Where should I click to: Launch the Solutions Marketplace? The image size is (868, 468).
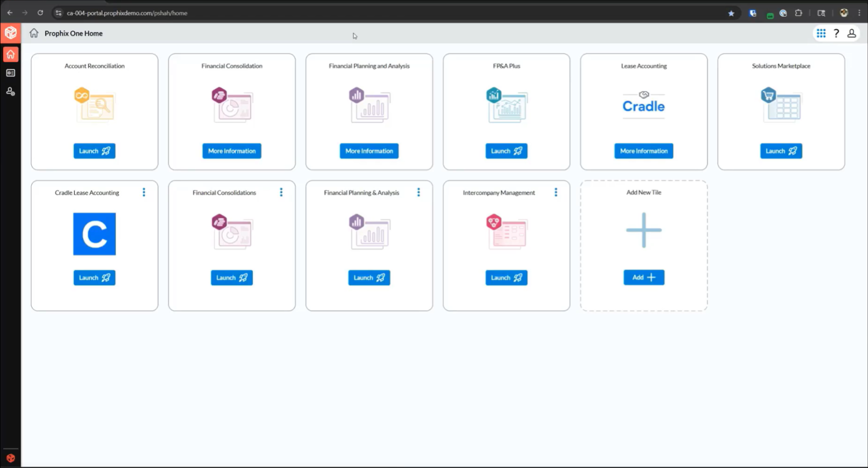click(781, 151)
